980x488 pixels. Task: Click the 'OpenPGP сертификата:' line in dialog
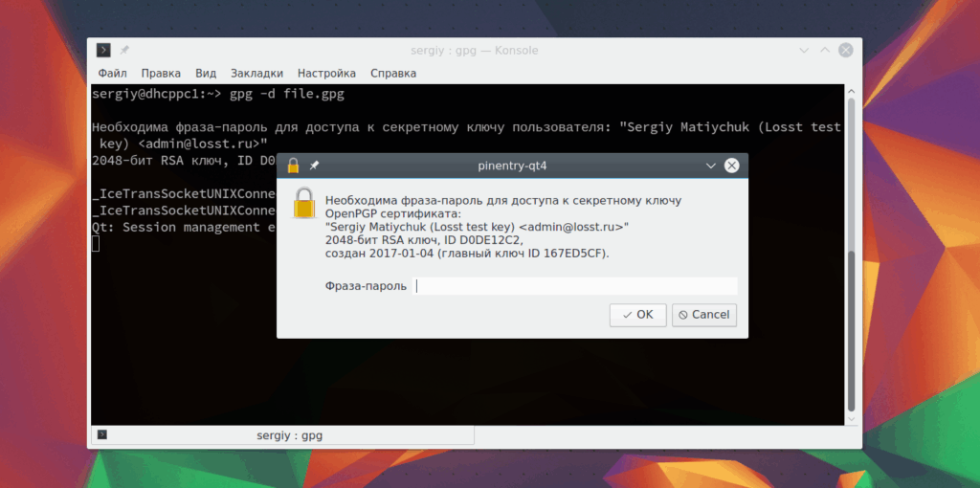tap(392, 213)
